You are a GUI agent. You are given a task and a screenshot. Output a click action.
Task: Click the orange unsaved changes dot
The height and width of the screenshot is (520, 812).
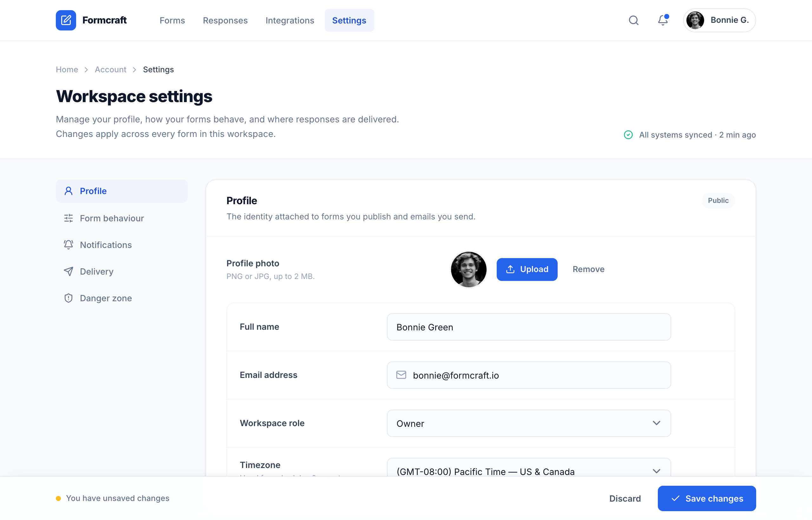click(x=58, y=498)
